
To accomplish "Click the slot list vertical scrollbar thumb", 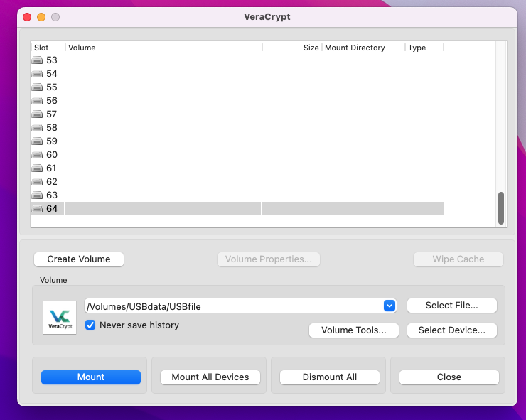I will 501,208.
